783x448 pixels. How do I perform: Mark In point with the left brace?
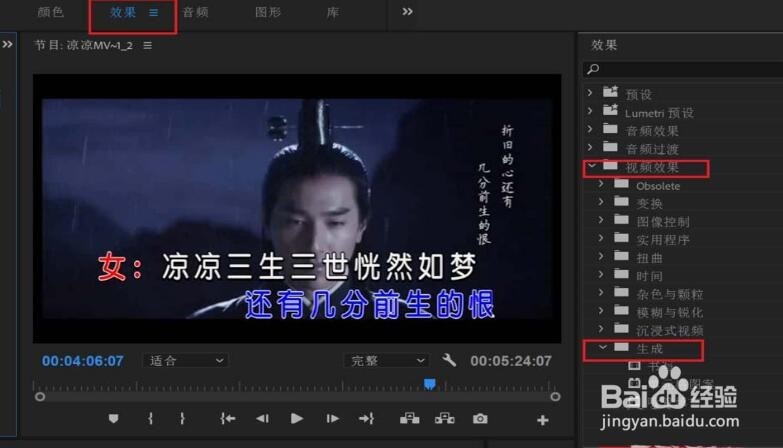150,419
